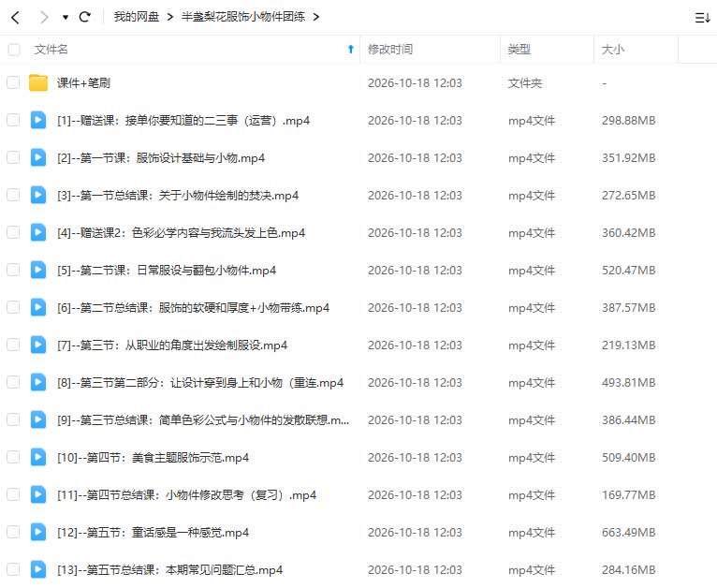Click video icon of [13]--第五节总结课 file
This screenshot has width=717, height=588.
(x=38, y=570)
